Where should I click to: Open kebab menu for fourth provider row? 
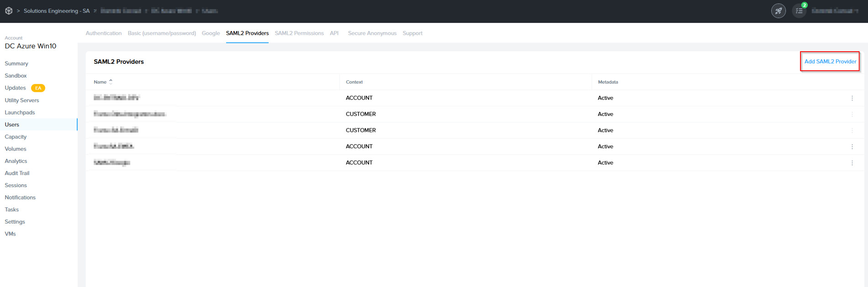pos(852,146)
